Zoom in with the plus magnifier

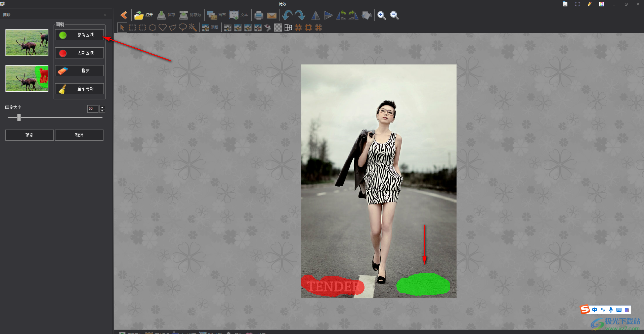point(382,15)
